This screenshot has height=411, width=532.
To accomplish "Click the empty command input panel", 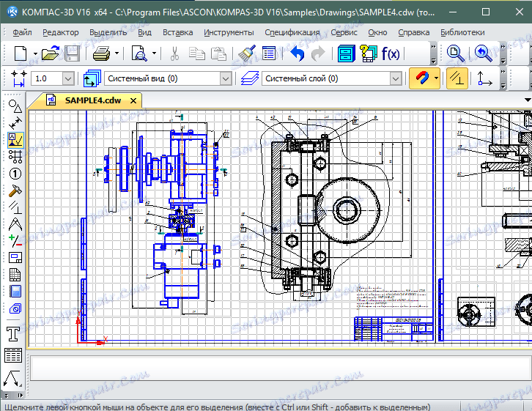I will (x=278, y=369).
